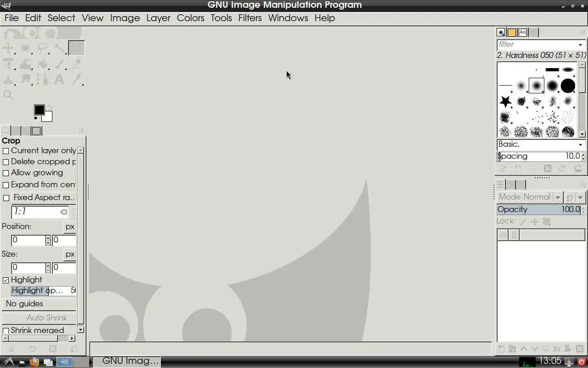This screenshot has height=368, width=588.
Task: Toggle the lock alpha channel icon
Action: click(x=547, y=222)
